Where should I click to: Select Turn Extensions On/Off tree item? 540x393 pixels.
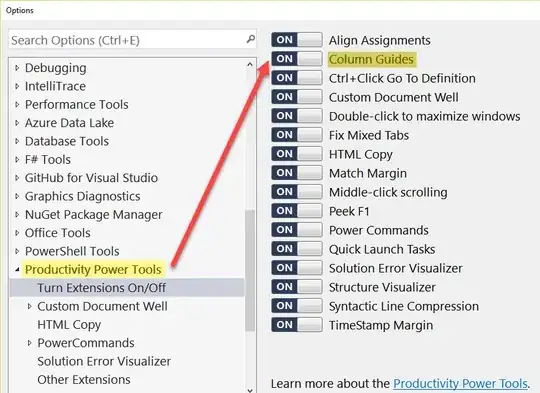coord(127,288)
